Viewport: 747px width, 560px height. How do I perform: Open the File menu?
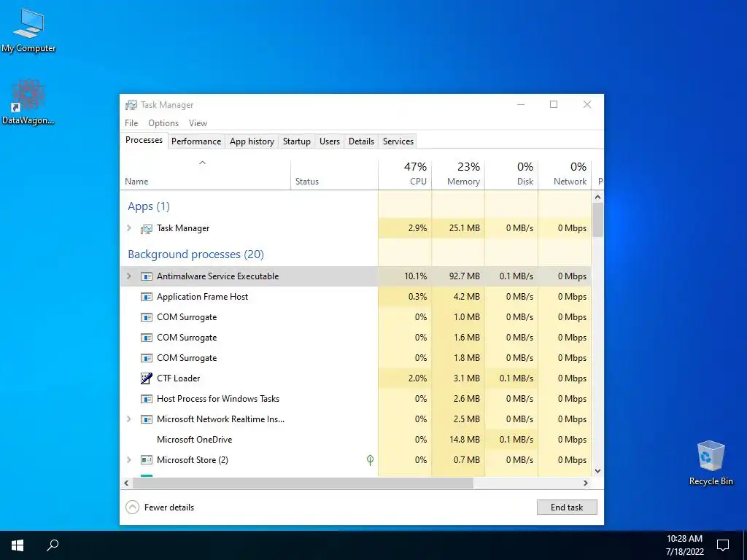point(131,123)
